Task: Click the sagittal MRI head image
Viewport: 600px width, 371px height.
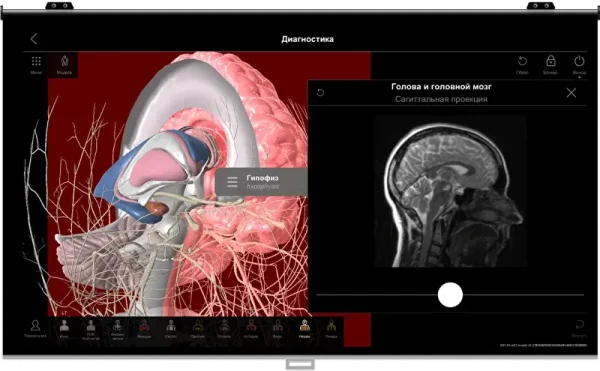Action: (x=450, y=191)
